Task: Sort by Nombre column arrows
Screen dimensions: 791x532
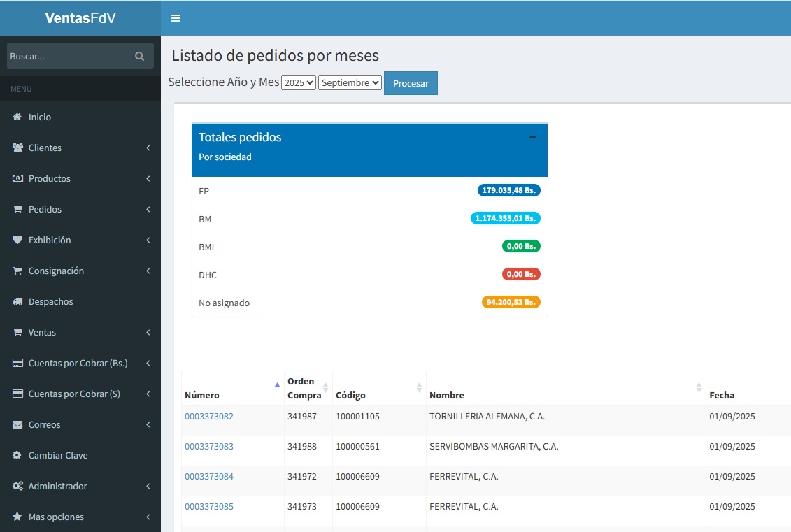Action: pyautogui.click(x=699, y=388)
